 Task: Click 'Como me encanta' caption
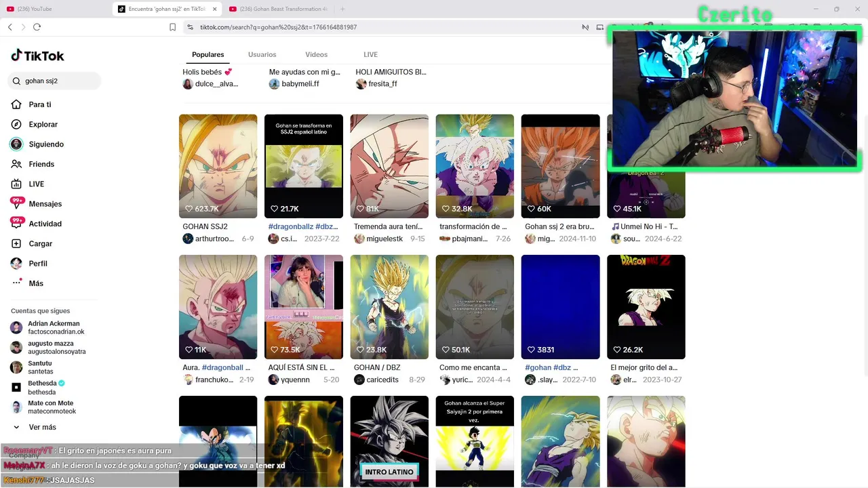(x=473, y=367)
